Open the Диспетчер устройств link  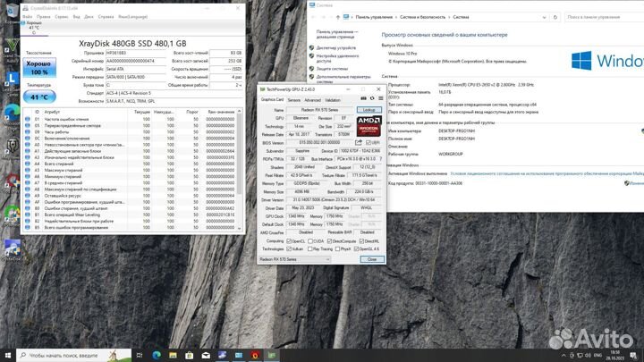(336, 47)
